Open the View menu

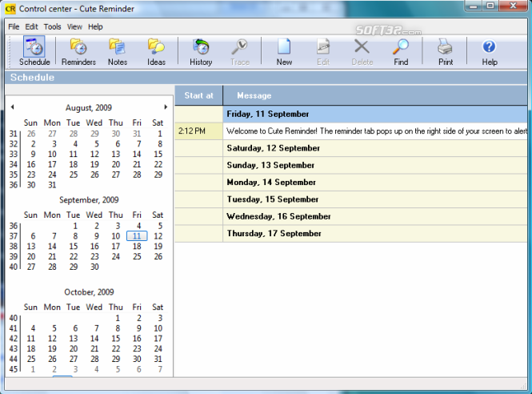(74, 27)
